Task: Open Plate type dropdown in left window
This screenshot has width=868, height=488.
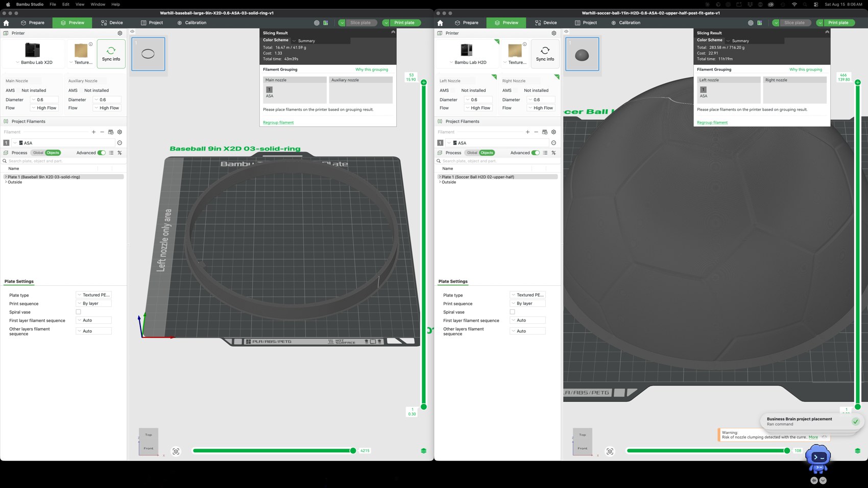Action: [x=94, y=295]
